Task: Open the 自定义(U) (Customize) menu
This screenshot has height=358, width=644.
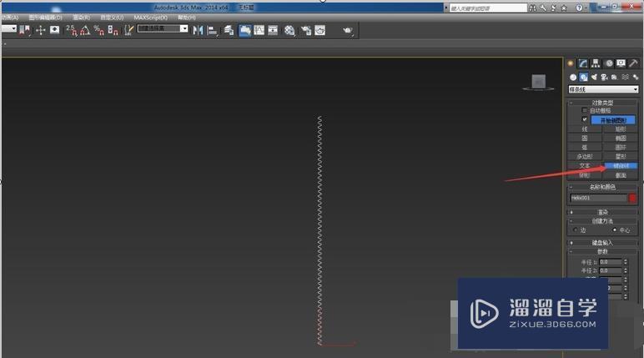Action: (x=112, y=18)
